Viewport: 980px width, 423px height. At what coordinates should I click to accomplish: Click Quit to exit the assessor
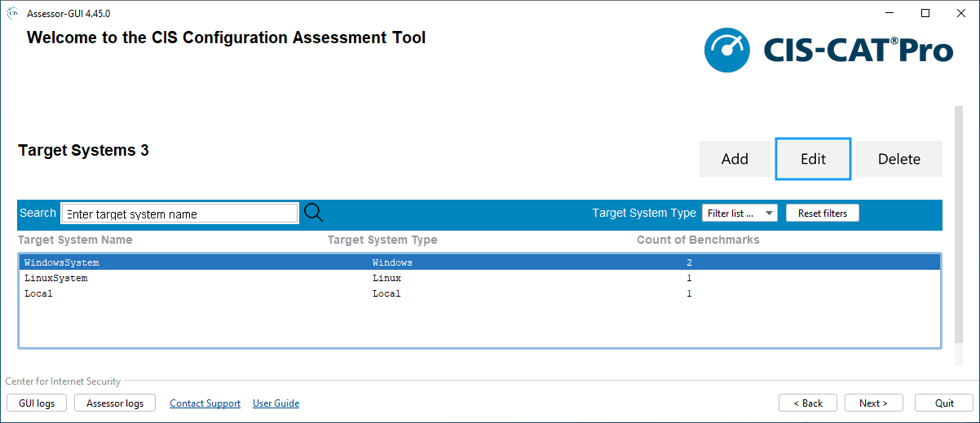[944, 403]
